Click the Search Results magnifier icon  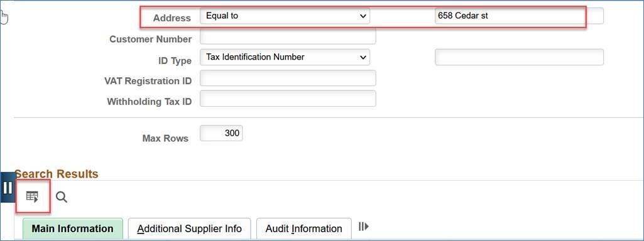(x=62, y=197)
